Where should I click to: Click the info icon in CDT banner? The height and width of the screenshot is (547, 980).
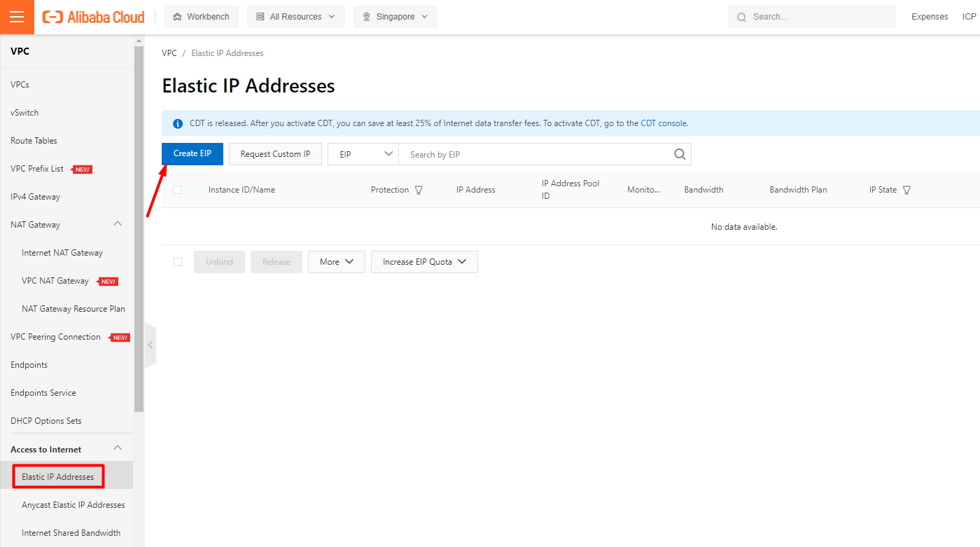click(178, 123)
